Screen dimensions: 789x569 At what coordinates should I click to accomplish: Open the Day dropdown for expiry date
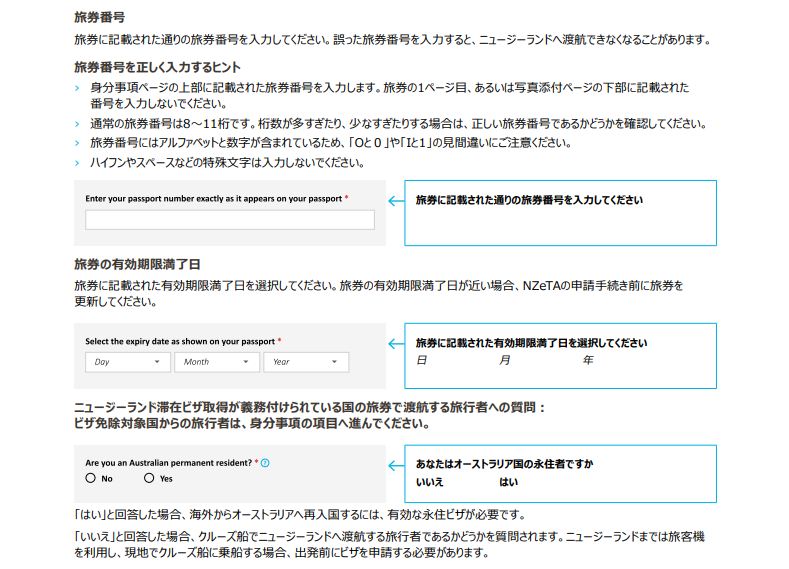tap(128, 362)
